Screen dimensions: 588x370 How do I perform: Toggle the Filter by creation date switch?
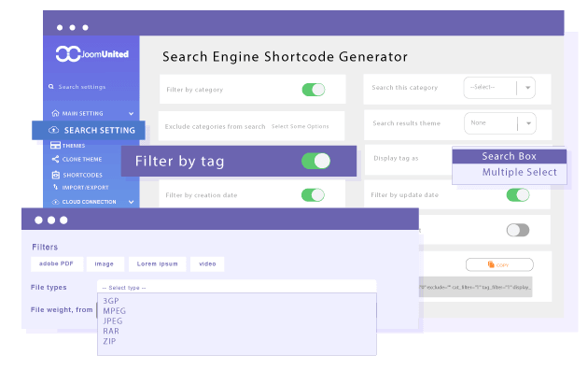point(313,195)
